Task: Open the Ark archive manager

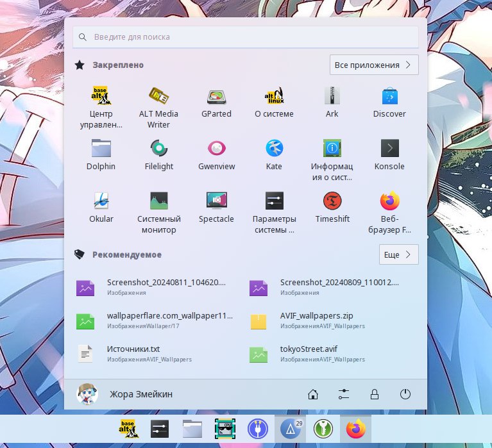Action: [332, 103]
